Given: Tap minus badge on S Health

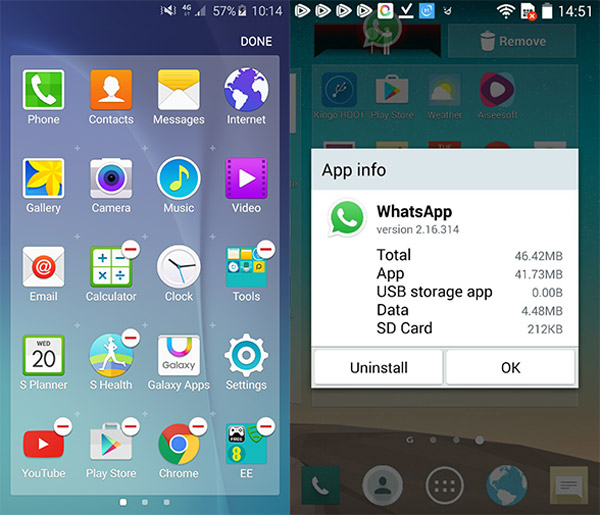Looking at the screenshot, I should pos(131,337).
